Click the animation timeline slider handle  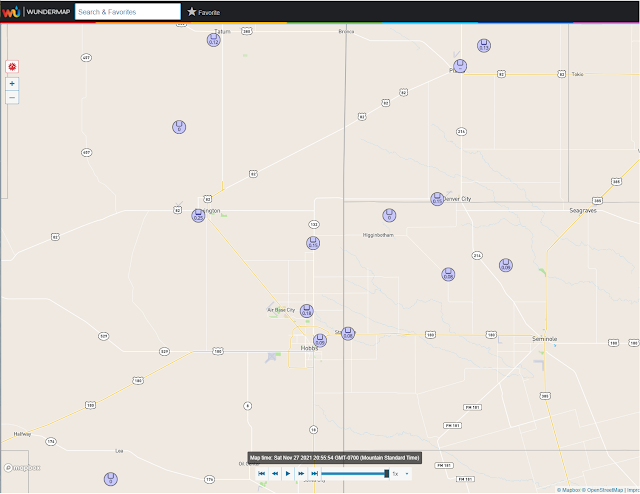pos(387,474)
